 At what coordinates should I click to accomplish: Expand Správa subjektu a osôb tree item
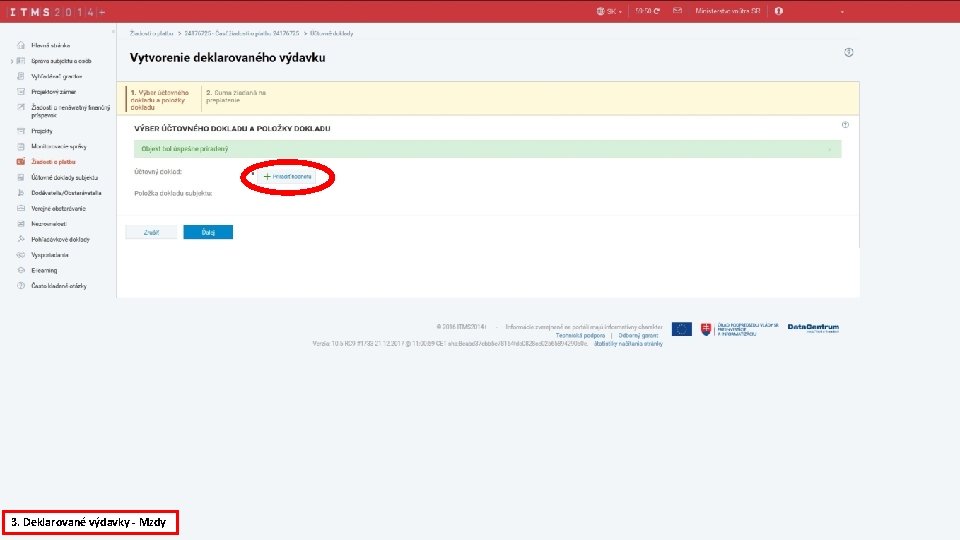coord(12,61)
